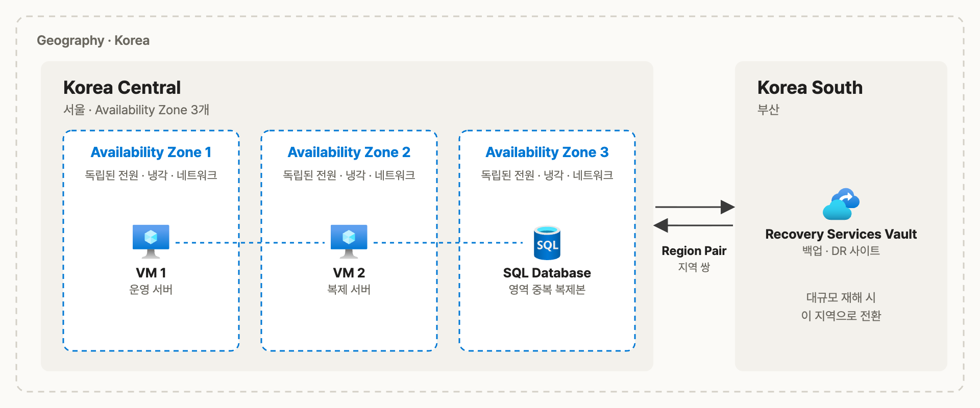Click the 백업 · DR 사이트 caption
Image resolution: width=980 pixels, height=408 pixels.
(x=841, y=250)
